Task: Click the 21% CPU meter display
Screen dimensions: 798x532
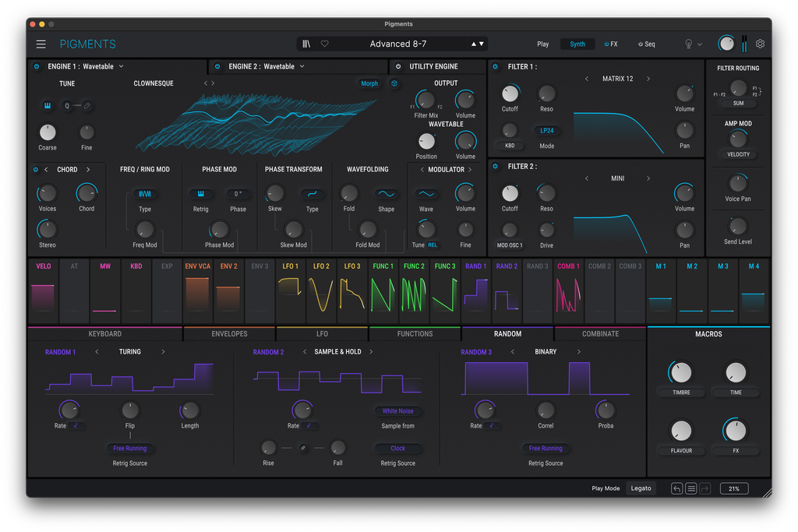Action: pyautogui.click(x=734, y=488)
